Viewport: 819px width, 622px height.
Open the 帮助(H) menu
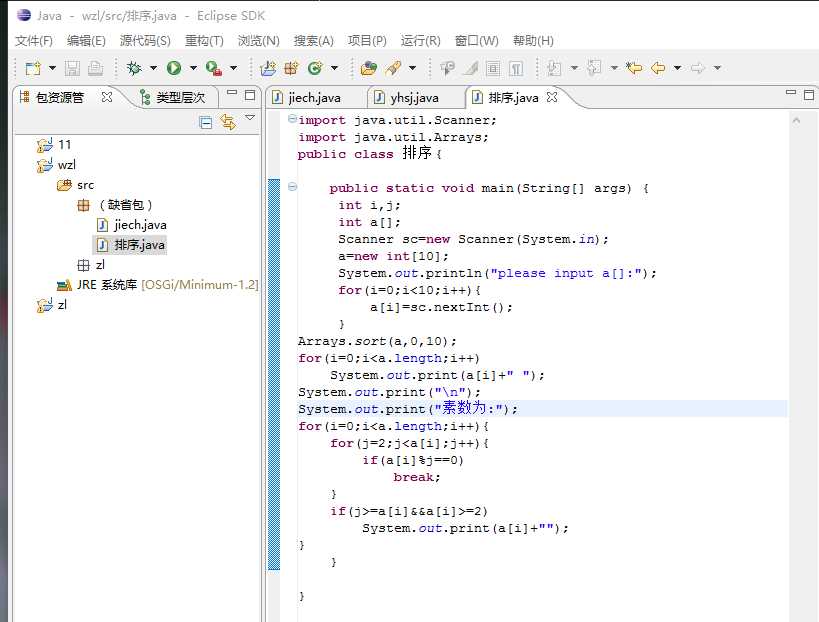[533, 41]
